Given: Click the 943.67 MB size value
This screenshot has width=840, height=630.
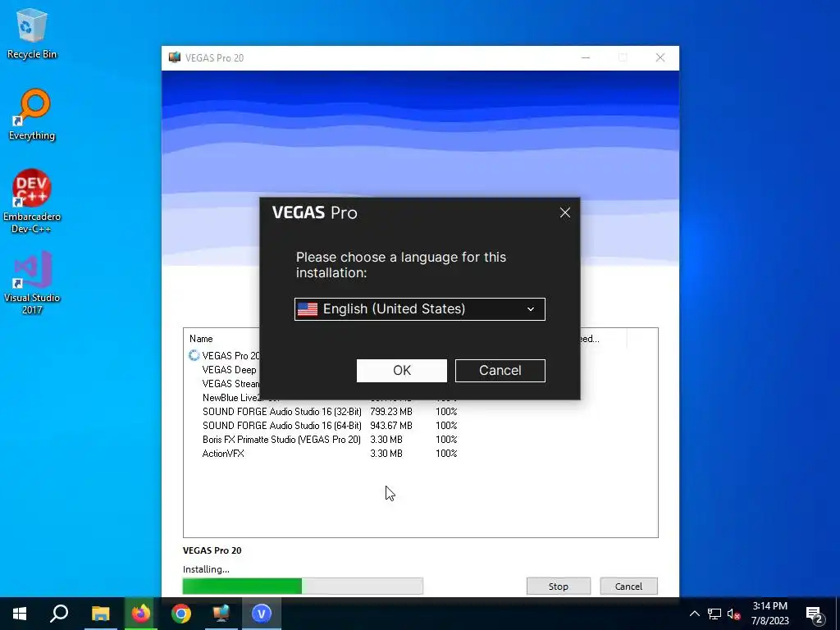Looking at the screenshot, I should 391,426.
